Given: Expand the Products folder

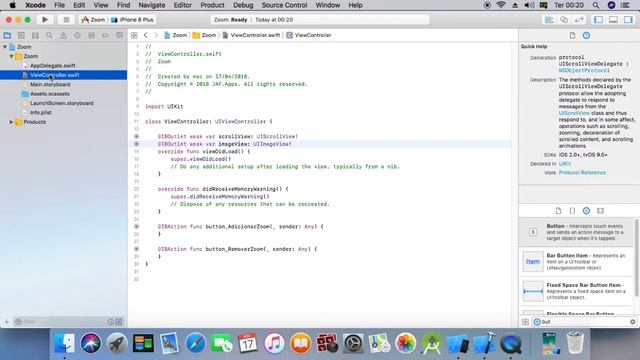Looking at the screenshot, I should tap(11, 122).
